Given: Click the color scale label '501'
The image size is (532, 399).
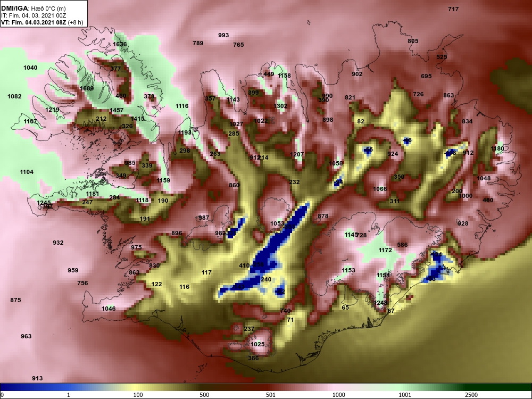Looking at the screenshot, I should (x=271, y=395).
